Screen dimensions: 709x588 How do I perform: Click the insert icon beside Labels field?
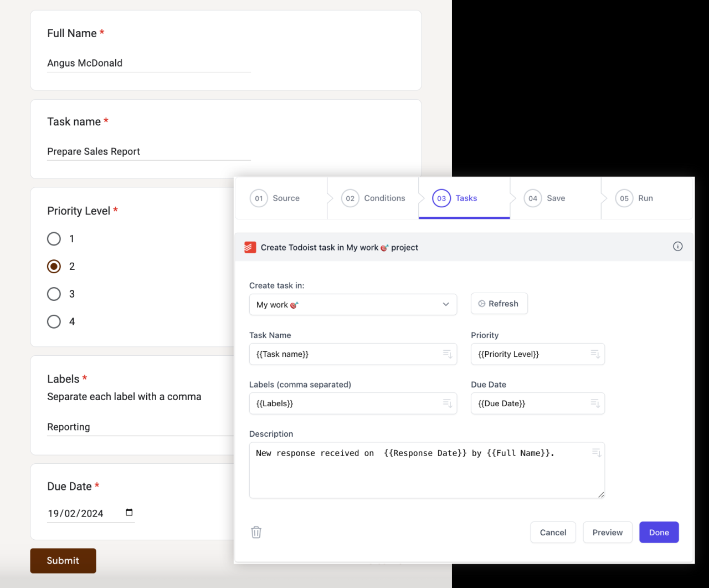(x=448, y=403)
